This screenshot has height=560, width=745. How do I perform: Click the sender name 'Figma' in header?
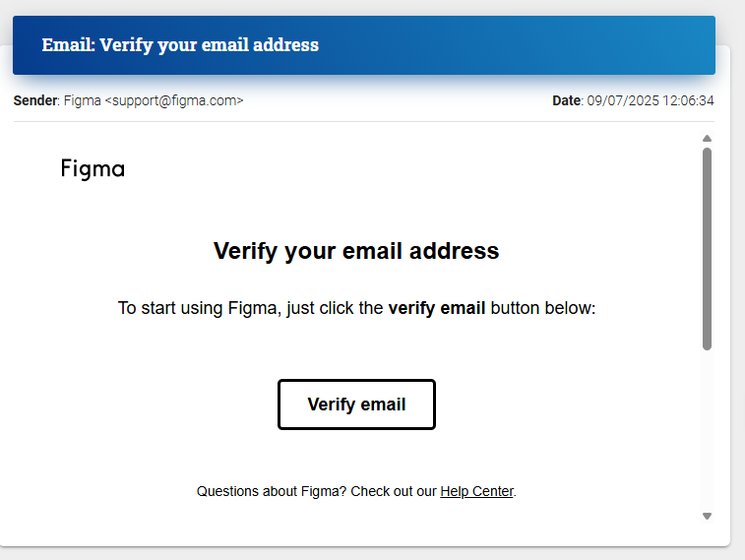coord(83,100)
